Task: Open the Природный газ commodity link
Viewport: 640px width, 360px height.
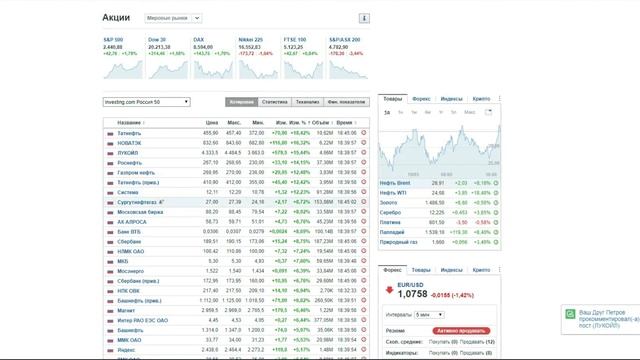Action: 398,242
